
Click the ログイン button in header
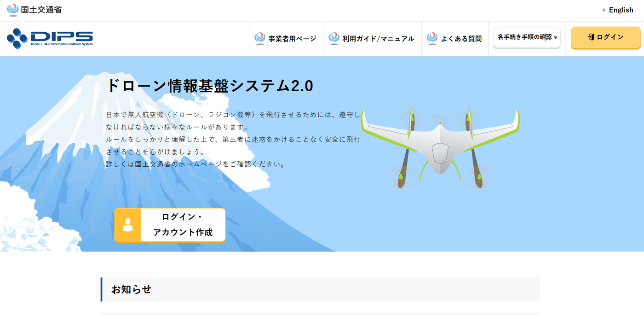click(606, 37)
